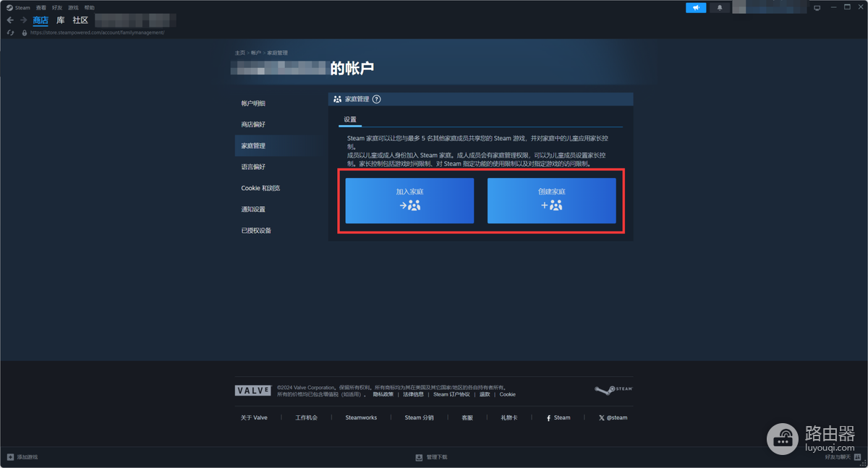Open 已授权设备 in sidebar
The height and width of the screenshot is (468, 868).
tap(256, 230)
